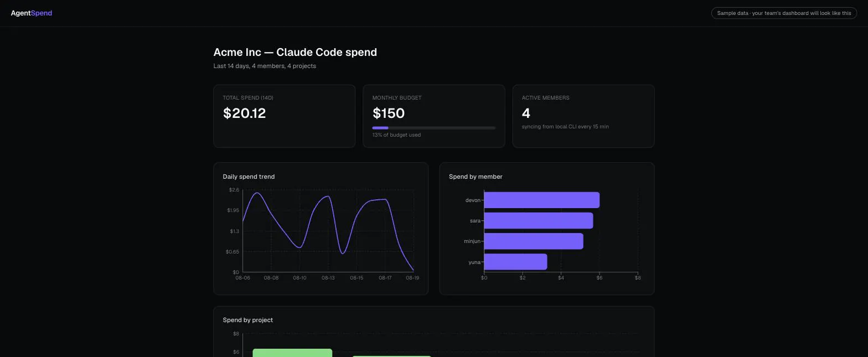Viewport: 868px width, 357px height.
Task: Click the $1.3 y-axis label
Action: [x=235, y=231]
